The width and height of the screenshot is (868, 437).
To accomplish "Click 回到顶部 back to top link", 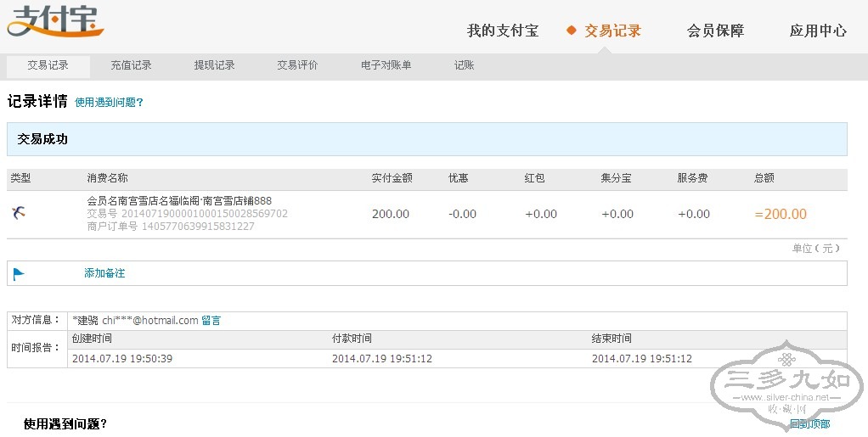I will click(809, 423).
